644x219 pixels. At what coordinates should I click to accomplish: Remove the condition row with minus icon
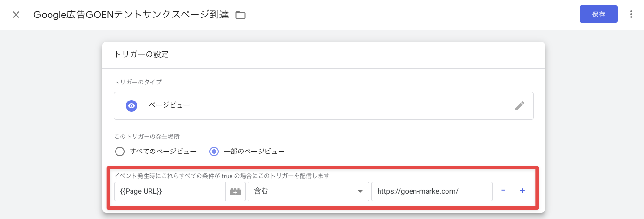click(503, 191)
